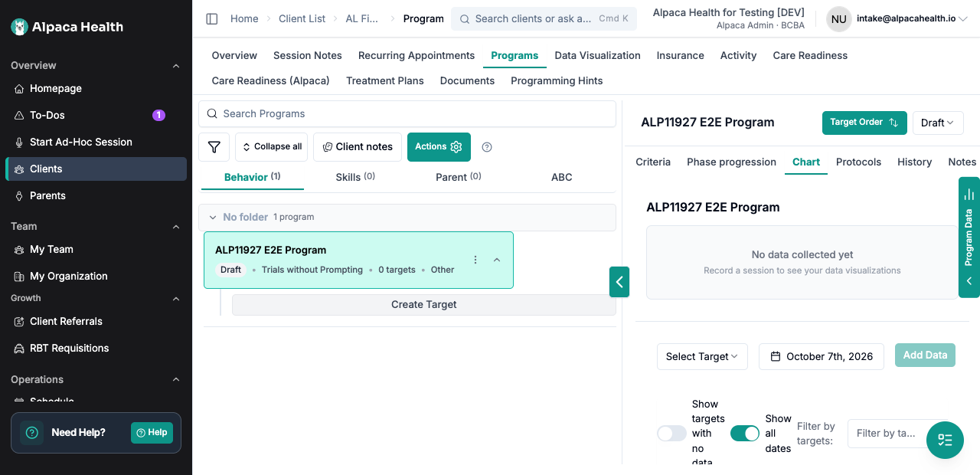Click the green collapse panel arrow

(619, 281)
